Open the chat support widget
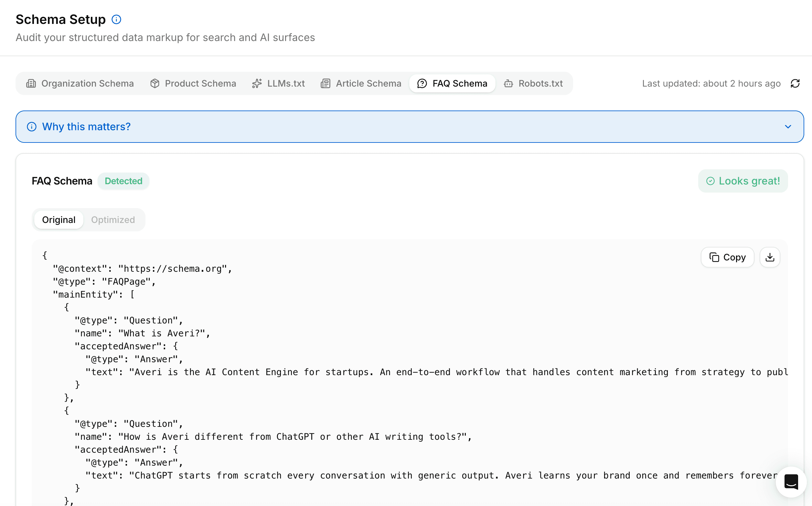812x506 pixels. point(791,482)
